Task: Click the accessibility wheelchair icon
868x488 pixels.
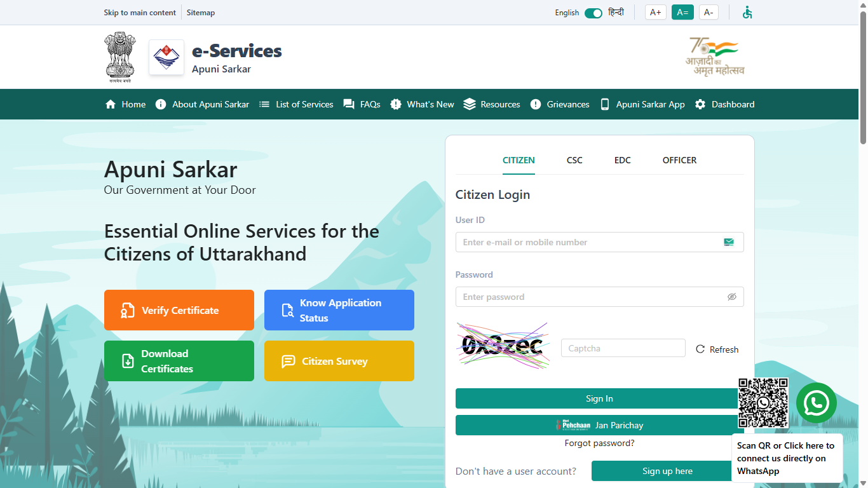Action: [x=747, y=12]
